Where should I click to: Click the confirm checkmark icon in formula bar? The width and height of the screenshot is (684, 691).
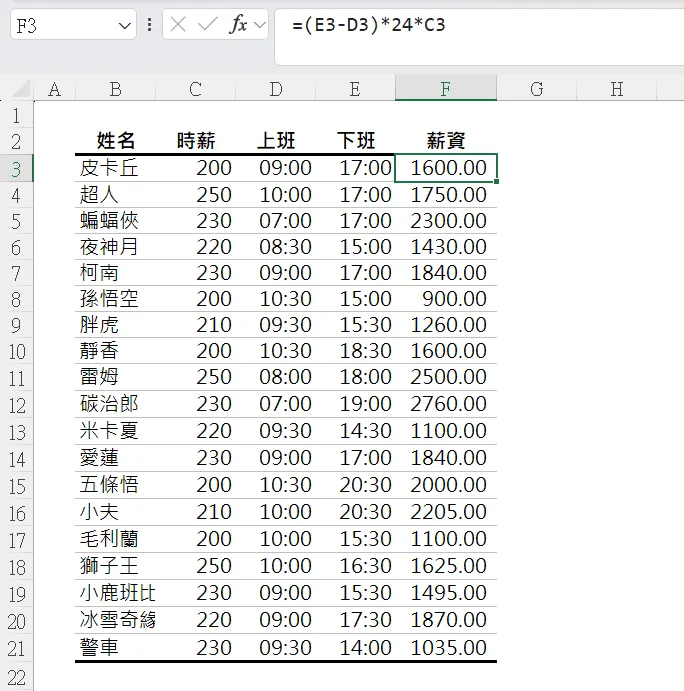(208, 25)
